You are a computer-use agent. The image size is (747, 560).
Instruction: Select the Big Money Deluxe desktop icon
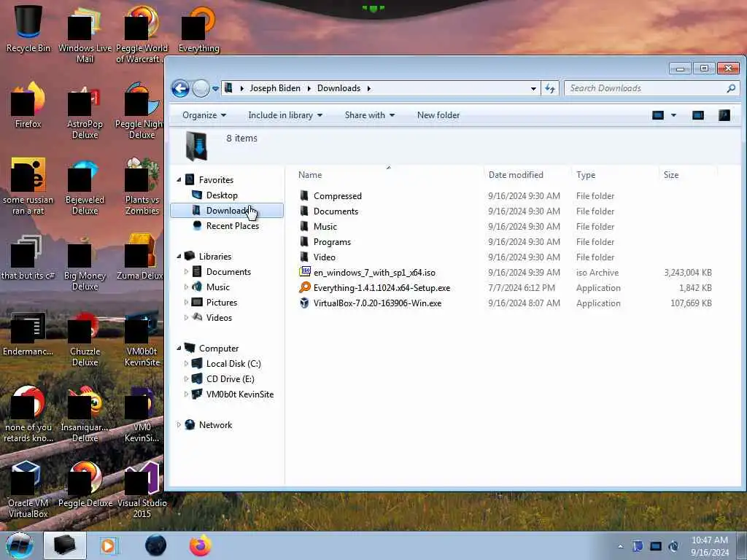coord(85,263)
